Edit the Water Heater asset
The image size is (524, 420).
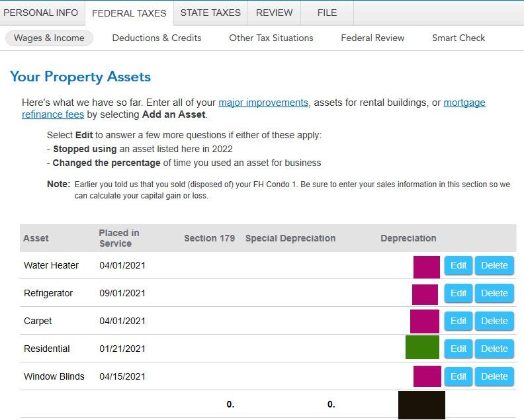click(x=459, y=265)
